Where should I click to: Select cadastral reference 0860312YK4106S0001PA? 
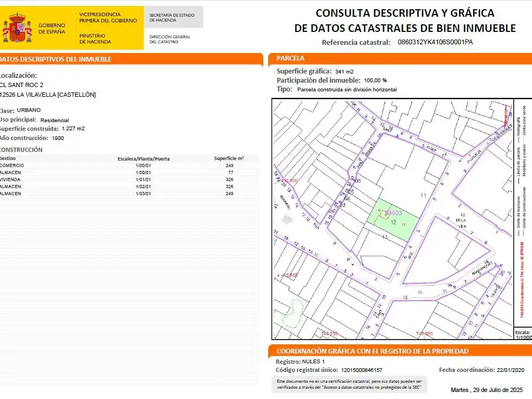click(x=435, y=42)
